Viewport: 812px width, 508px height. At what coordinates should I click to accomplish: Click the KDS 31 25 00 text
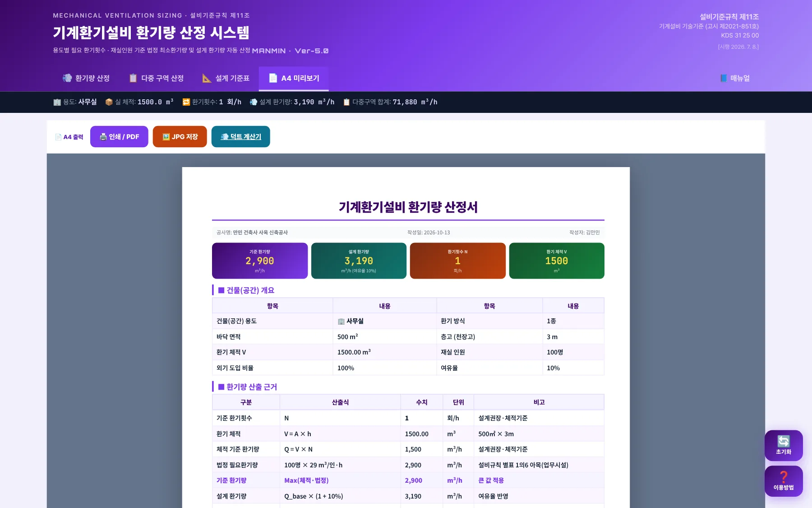(740, 35)
